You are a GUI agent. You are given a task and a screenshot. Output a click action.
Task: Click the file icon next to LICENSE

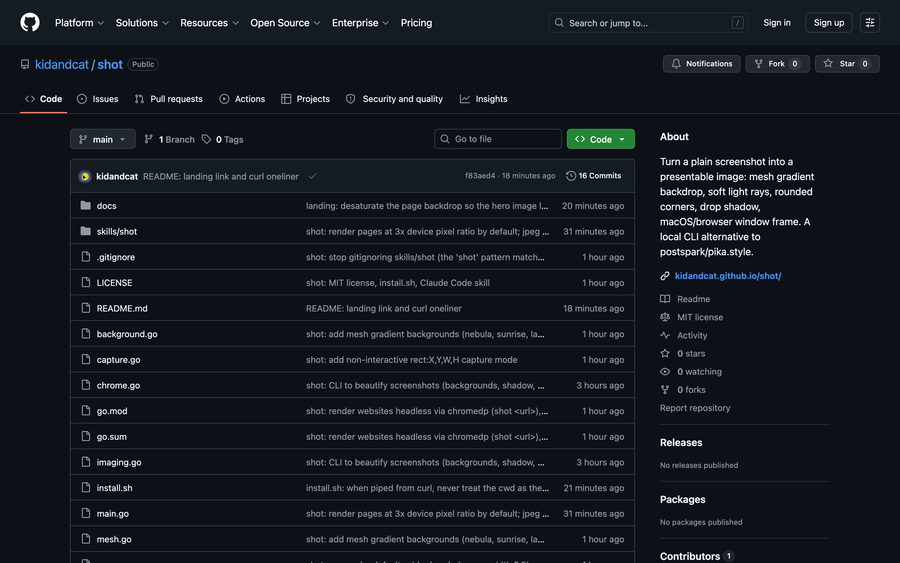(86, 282)
